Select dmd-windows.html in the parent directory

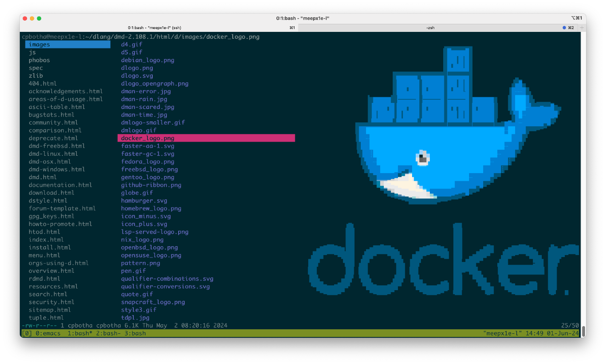click(x=57, y=169)
